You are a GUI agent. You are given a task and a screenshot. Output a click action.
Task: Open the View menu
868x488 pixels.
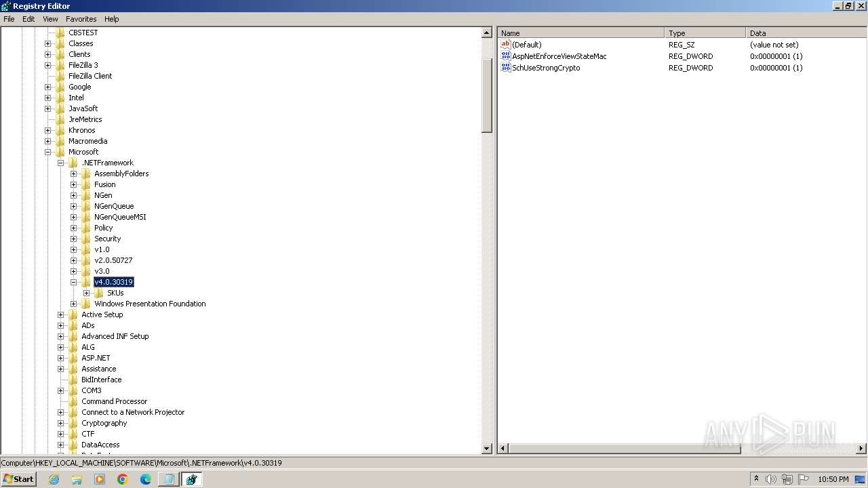tap(50, 19)
